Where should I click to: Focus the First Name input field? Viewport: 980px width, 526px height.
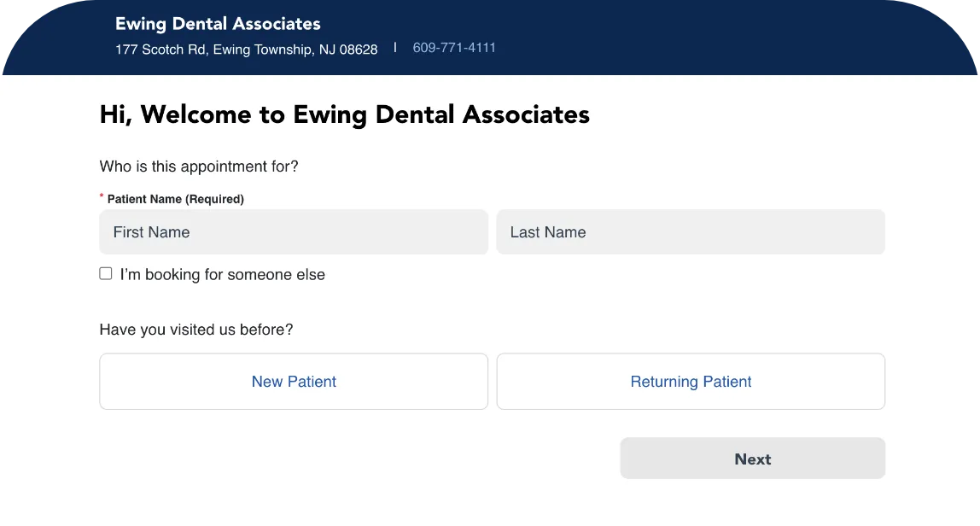(x=294, y=232)
